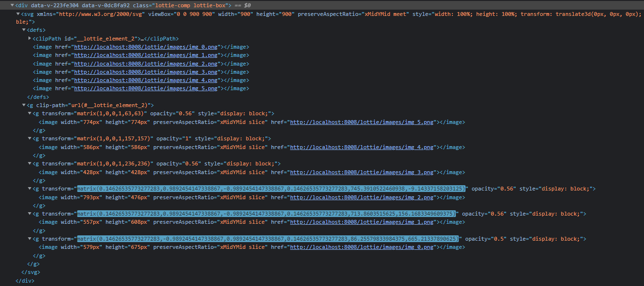Image resolution: width=644 pixels, height=286 pixels.
Task: Collapse the lottie-box div element
Action: pyautogui.click(x=13, y=5)
